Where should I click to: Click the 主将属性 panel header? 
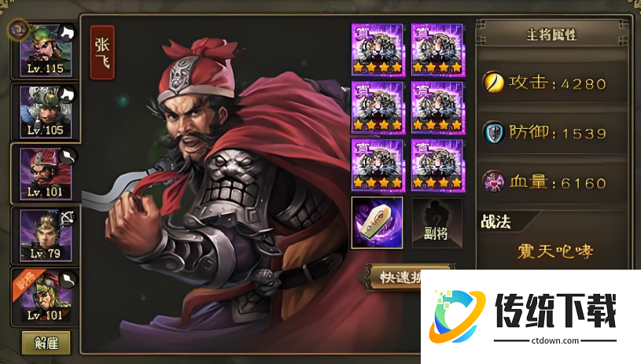pos(551,35)
